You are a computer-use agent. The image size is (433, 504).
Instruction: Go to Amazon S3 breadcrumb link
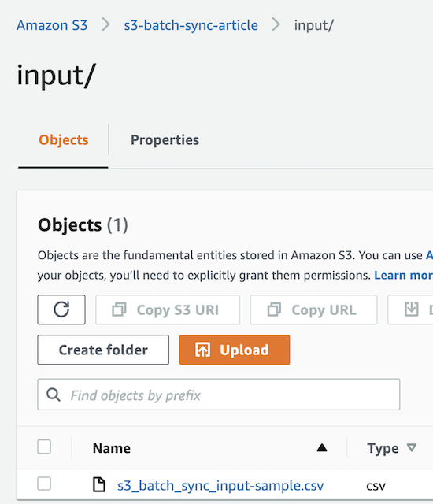click(x=52, y=25)
